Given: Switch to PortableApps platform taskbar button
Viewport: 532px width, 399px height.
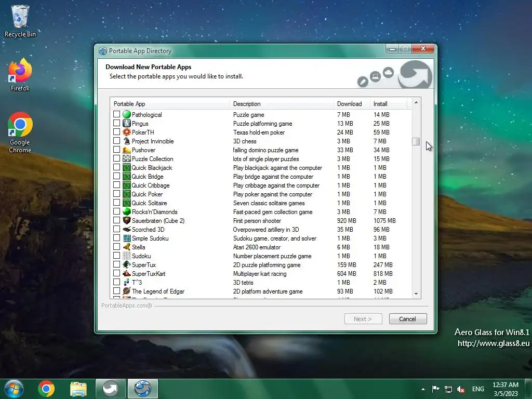Looking at the screenshot, I should [x=111, y=389].
